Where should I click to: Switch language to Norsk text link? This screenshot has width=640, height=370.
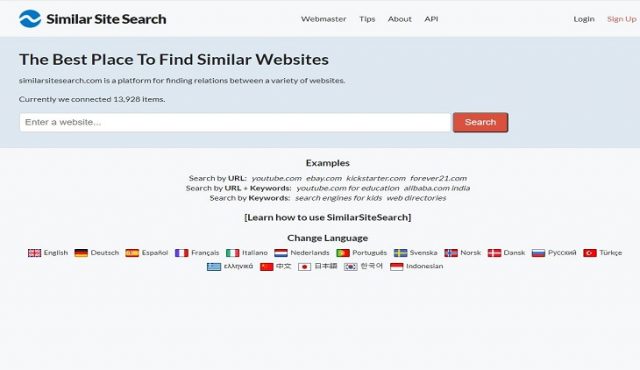point(471,253)
